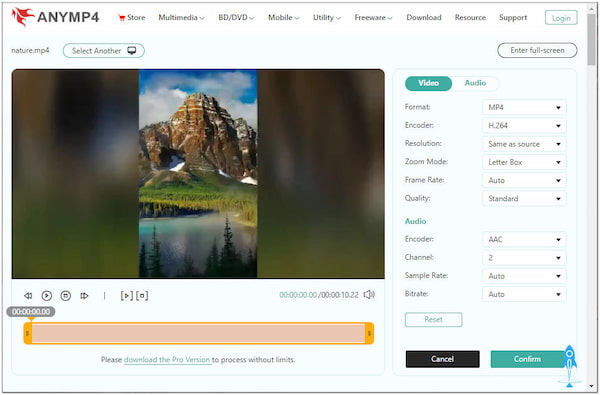
Task: Open the video Encoder dropdown showing H.264
Action: point(524,126)
